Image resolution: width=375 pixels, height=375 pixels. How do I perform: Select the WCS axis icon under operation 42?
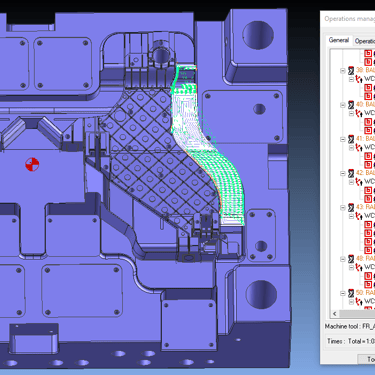click(x=359, y=182)
